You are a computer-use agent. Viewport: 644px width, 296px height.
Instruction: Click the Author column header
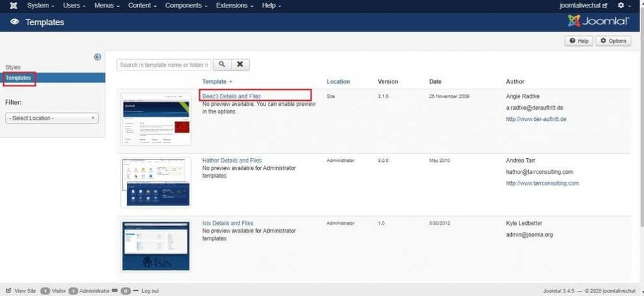[x=515, y=81]
